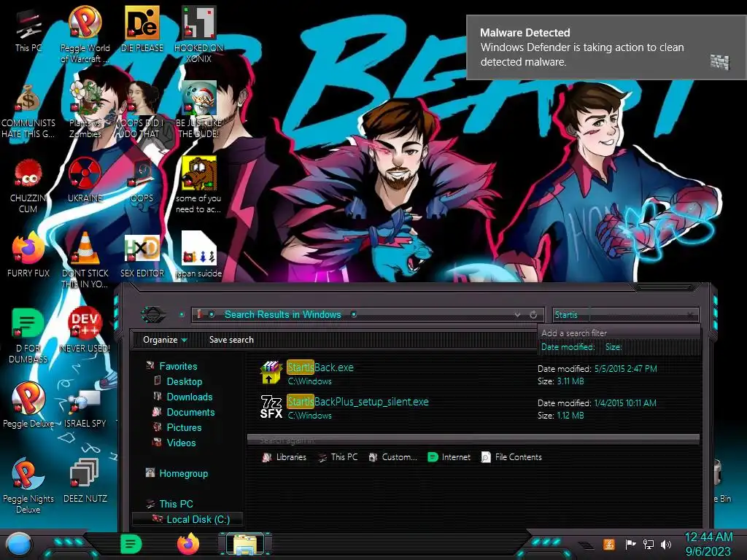
Task: Select the FURRY FUX Firefox desktop icon
Action: pos(28,254)
